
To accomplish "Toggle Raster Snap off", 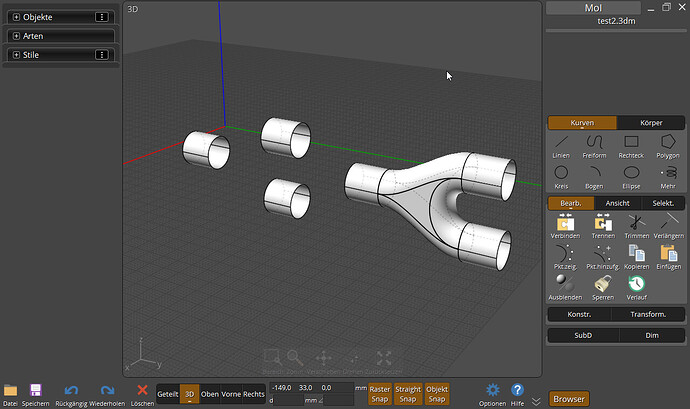I will (380, 393).
